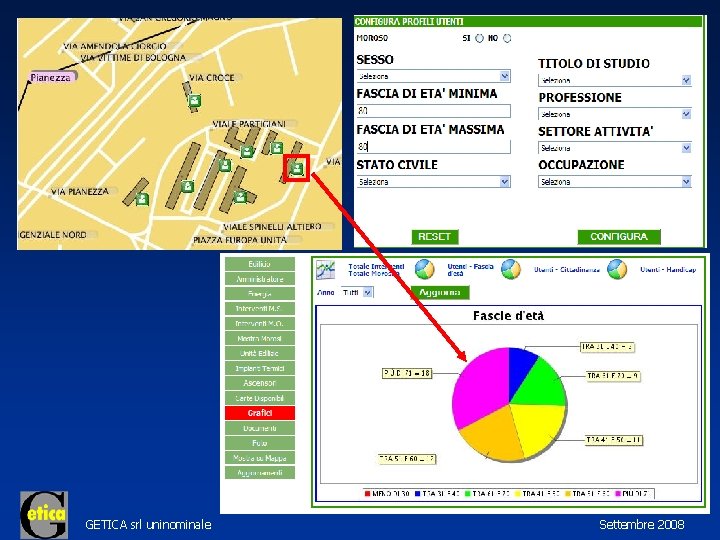720x540 pixels.
Task: Open the Unità Edilizie menu item
Action: click(259, 353)
